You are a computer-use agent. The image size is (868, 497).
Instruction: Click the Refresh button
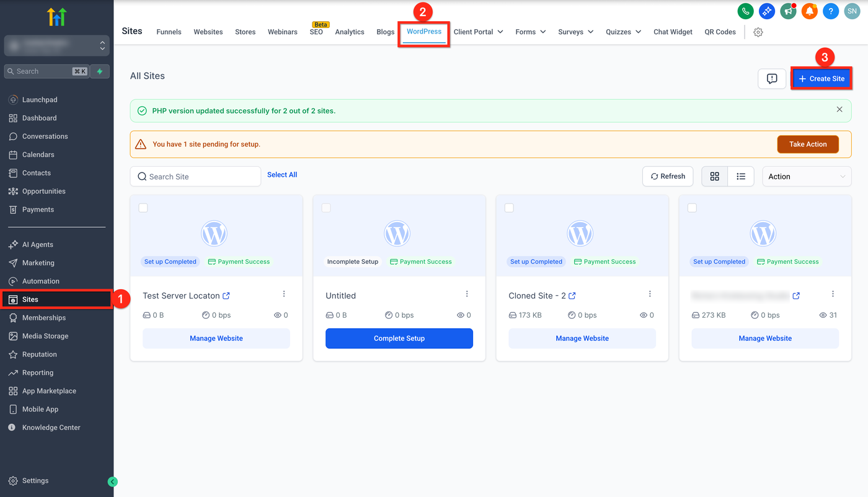tap(668, 176)
